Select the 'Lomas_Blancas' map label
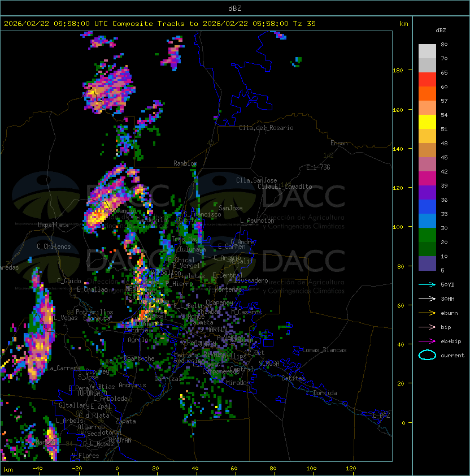Screen dimensions: 470x476 coord(324,350)
